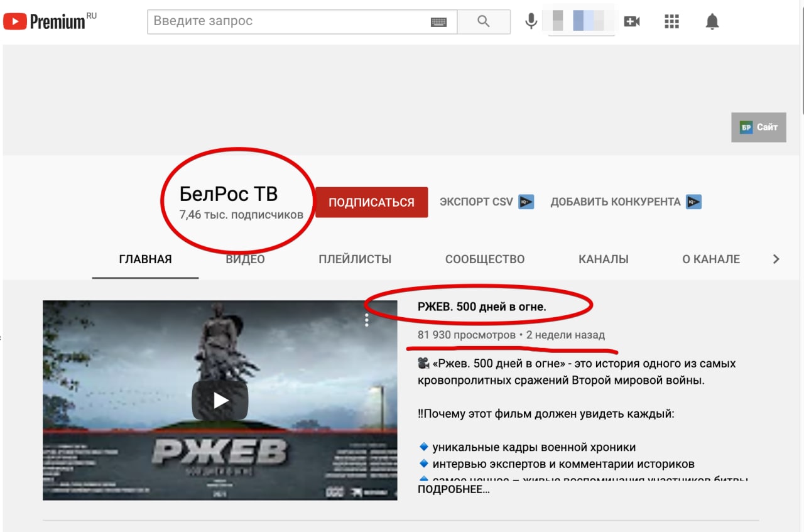Subscribe with the 'ПОДПИСАТЬСЯ' button
Screen dimensions: 804x532
point(371,202)
